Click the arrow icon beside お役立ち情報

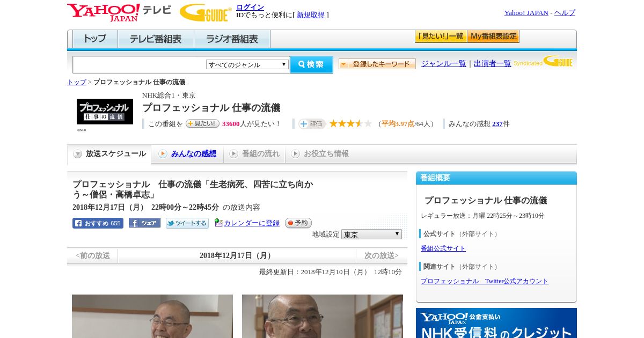[295, 154]
